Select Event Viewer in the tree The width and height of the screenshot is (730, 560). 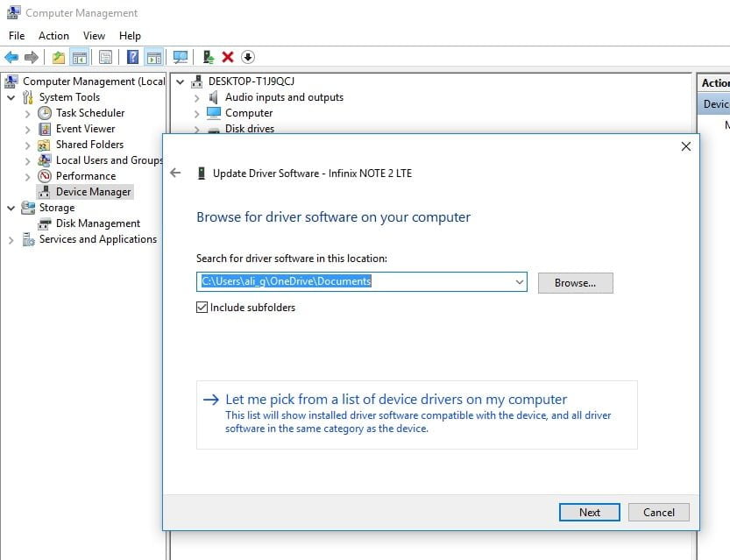[x=85, y=129]
